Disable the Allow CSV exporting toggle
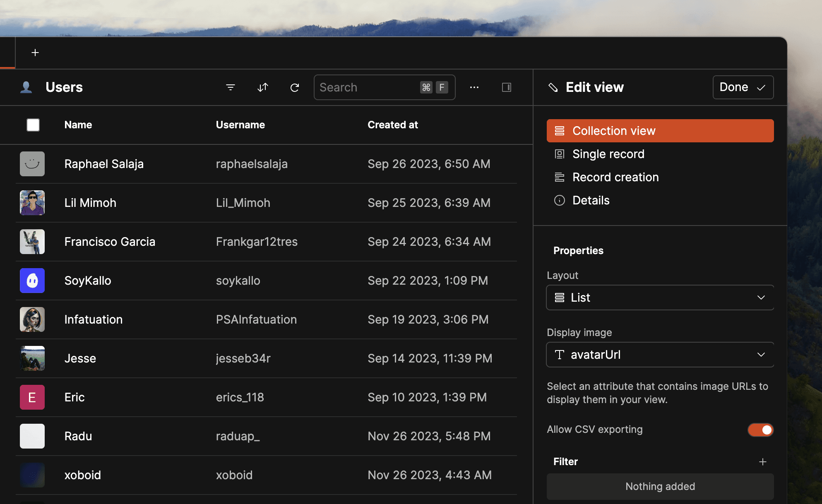The image size is (822, 504). [x=760, y=430]
